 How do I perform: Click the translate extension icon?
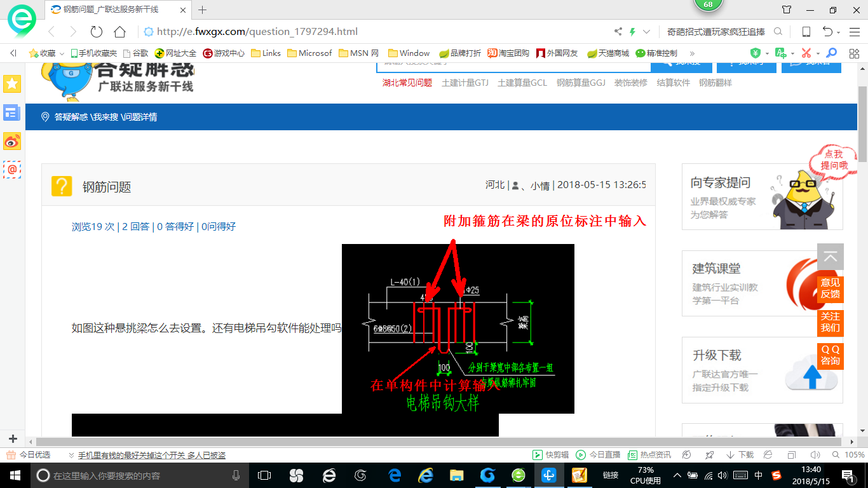[781, 53]
